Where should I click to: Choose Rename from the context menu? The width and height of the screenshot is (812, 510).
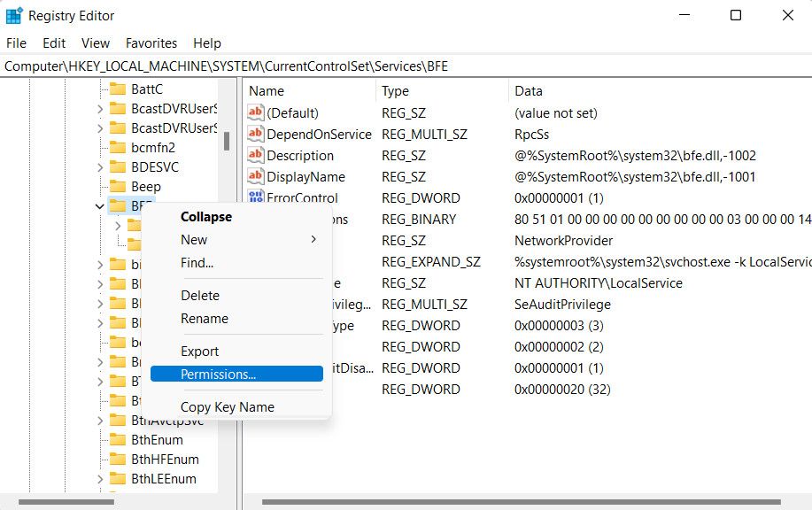(x=236, y=319)
